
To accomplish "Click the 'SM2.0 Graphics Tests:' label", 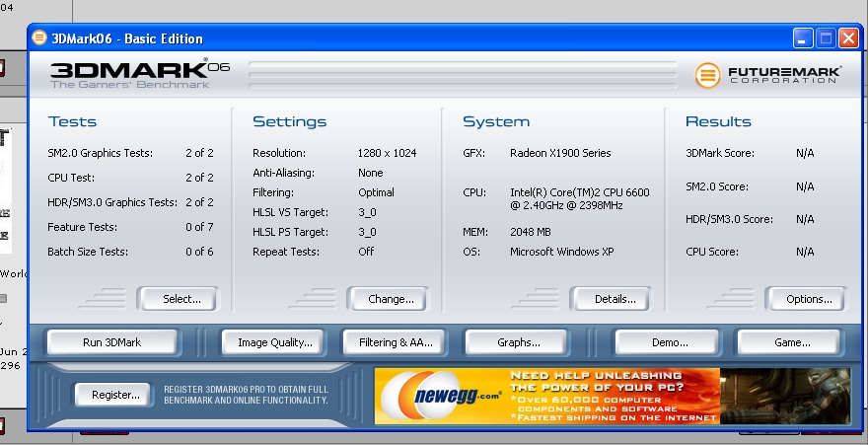I will click(101, 153).
